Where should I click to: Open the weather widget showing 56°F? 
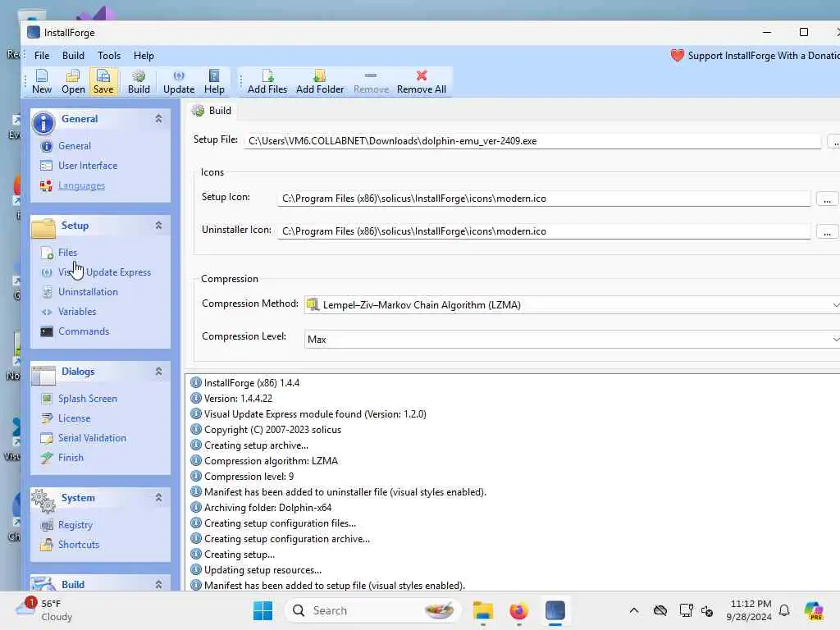(x=44, y=610)
